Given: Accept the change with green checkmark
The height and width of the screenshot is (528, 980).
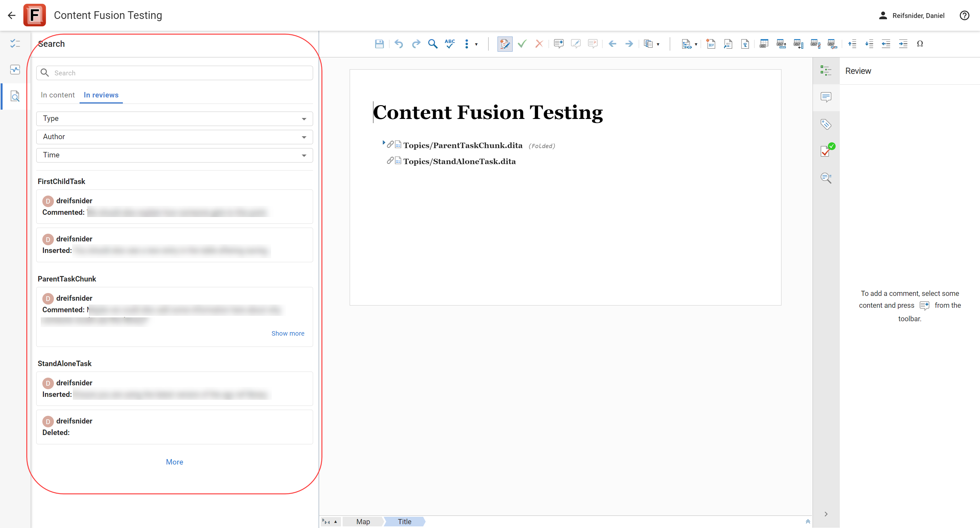Looking at the screenshot, I should (522, 44).
